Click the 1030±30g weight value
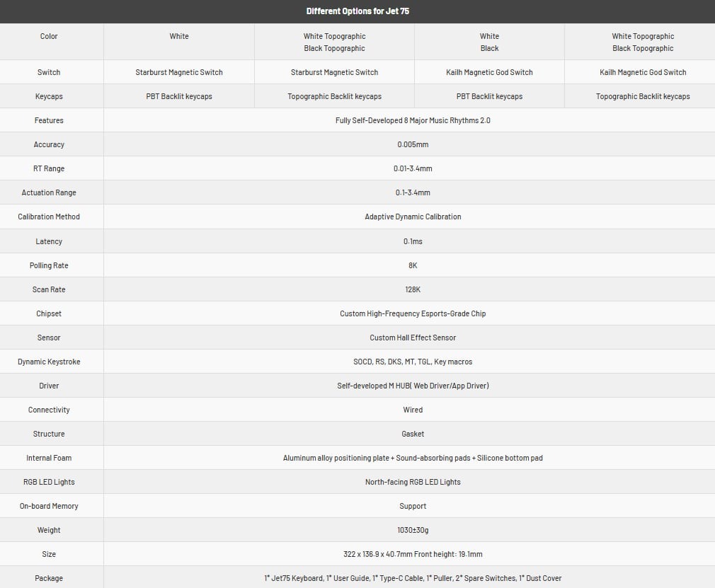The image size is (715, 588). click(413, 530)
